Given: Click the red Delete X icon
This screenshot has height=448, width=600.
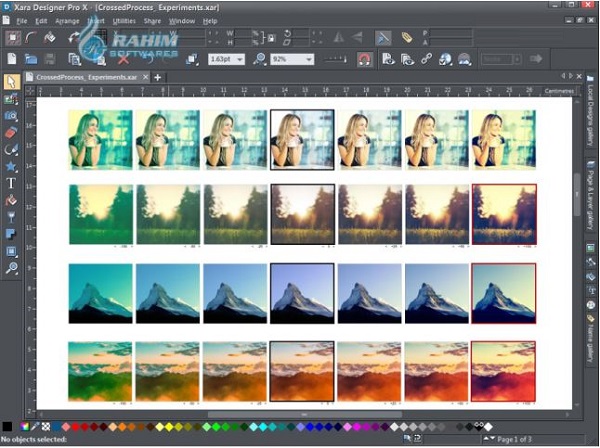Looking at the screenshot, I should [123, 59].
